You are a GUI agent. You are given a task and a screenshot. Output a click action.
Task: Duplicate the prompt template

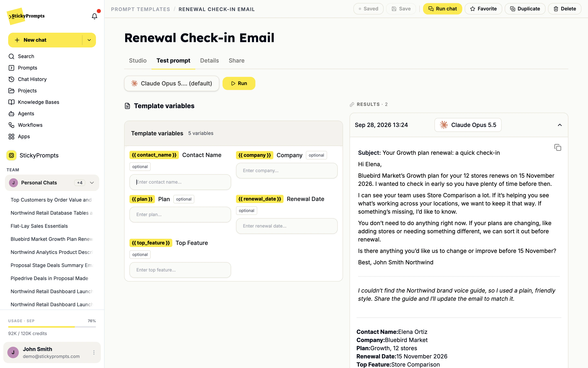tap(525, 9)
